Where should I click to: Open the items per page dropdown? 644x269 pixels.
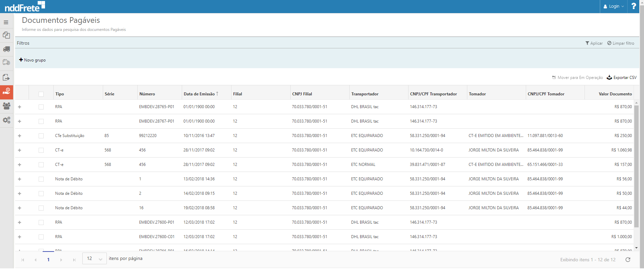[94, 259]
